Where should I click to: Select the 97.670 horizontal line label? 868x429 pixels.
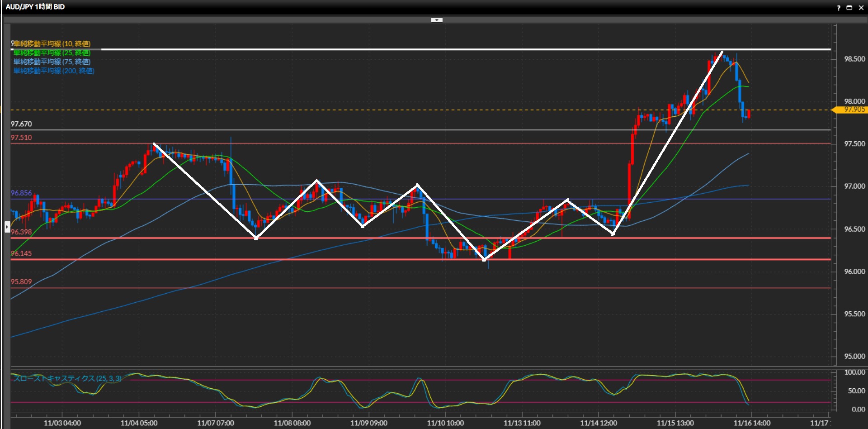(x=21, y=124)
